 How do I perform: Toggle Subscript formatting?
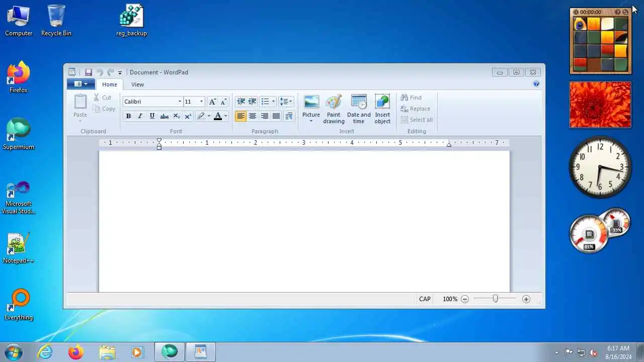(x=176, y=116)
